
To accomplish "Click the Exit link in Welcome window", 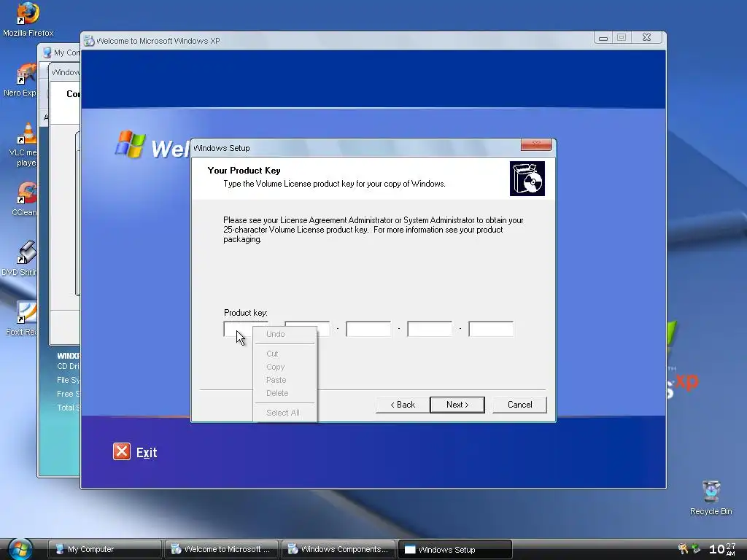I will pyautogui.click(x=146, y=452).
